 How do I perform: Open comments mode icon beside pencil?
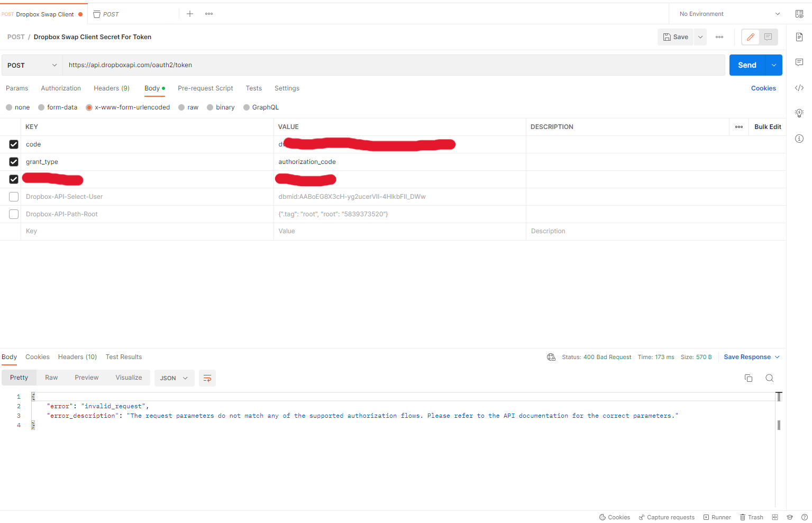(x=768, y=37)
